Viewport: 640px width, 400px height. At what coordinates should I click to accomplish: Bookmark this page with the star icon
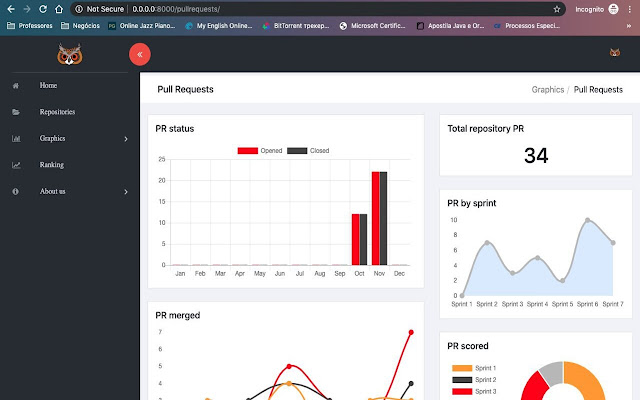coord(557,9)
